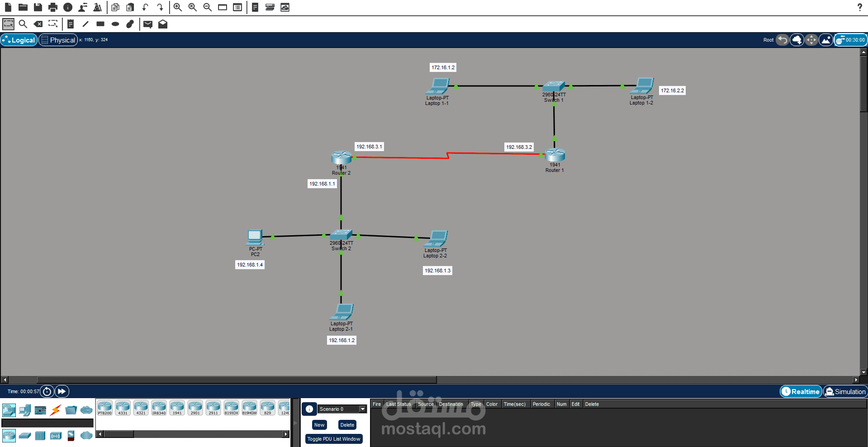868x447 pixels.
Task: Select the Add Complex PDU tool
Action: pos(163,24)
